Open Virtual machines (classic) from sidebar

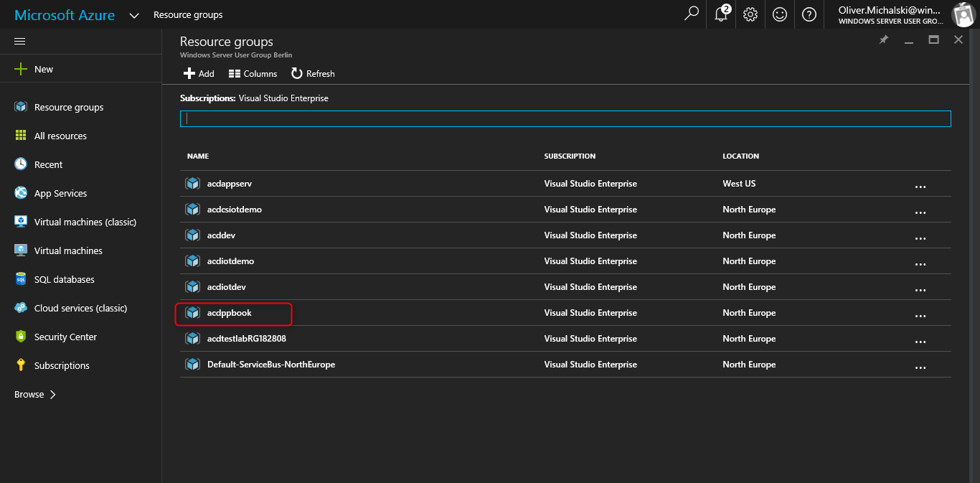(85, 222)
